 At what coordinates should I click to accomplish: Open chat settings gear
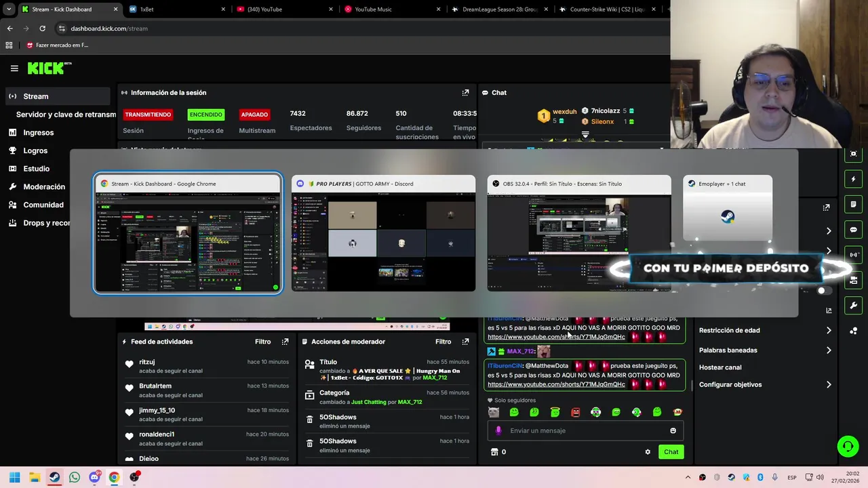(x=648, y=452)
